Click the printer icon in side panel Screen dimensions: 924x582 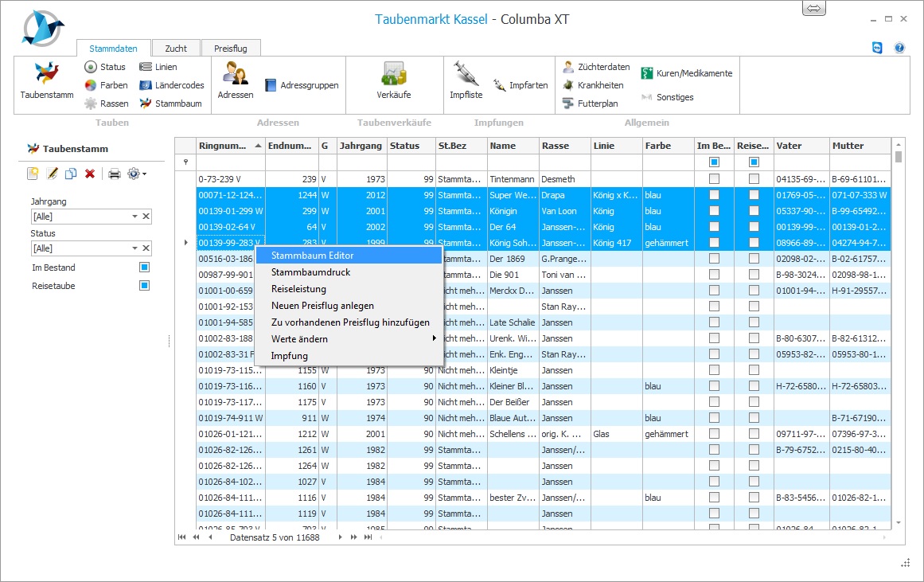(x=115, y=174)
